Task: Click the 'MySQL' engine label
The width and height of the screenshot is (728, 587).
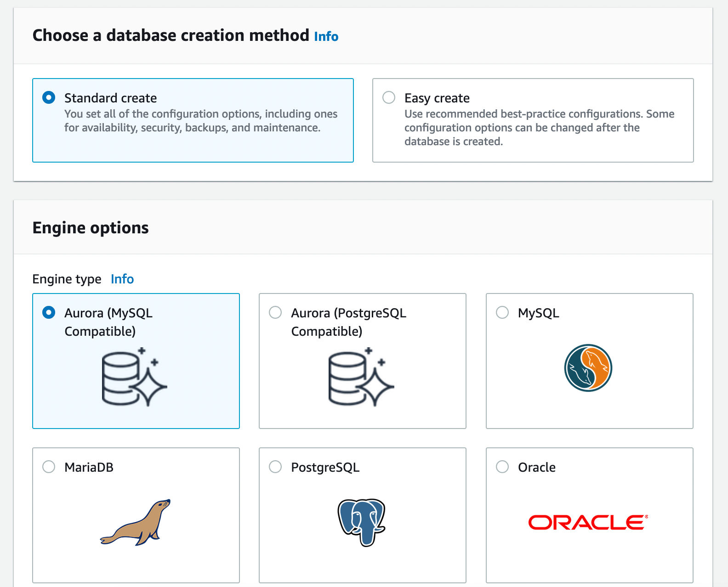Action: 539,313
